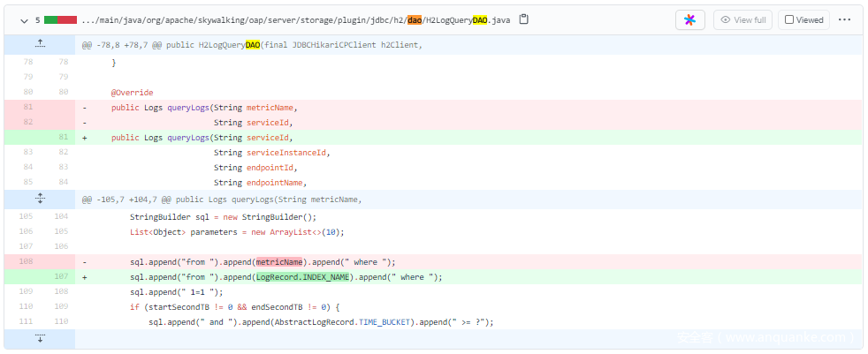Select new line number 81 of added line

[x=63, y=138]
